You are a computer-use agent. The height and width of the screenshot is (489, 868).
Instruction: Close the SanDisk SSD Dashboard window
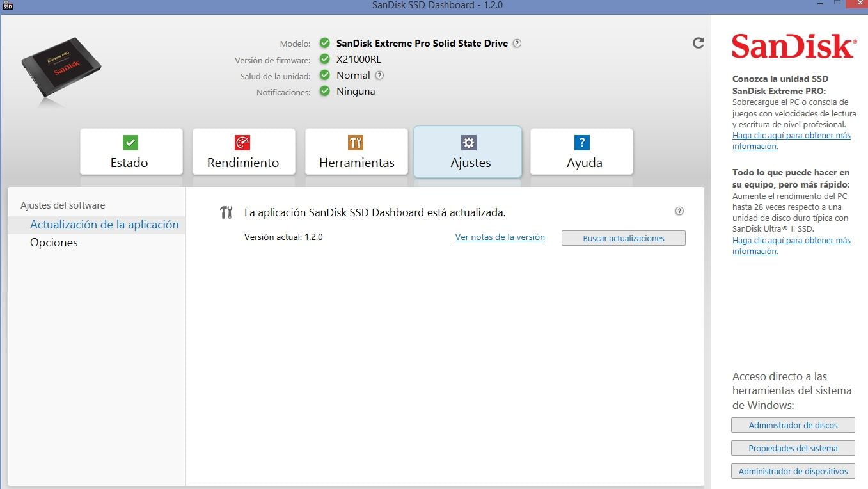857,4
